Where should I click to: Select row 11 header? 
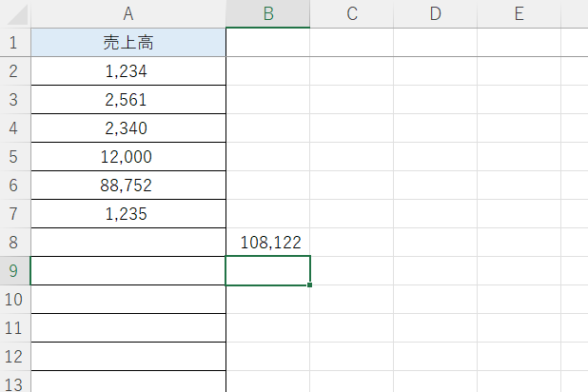tap(15, 328)
